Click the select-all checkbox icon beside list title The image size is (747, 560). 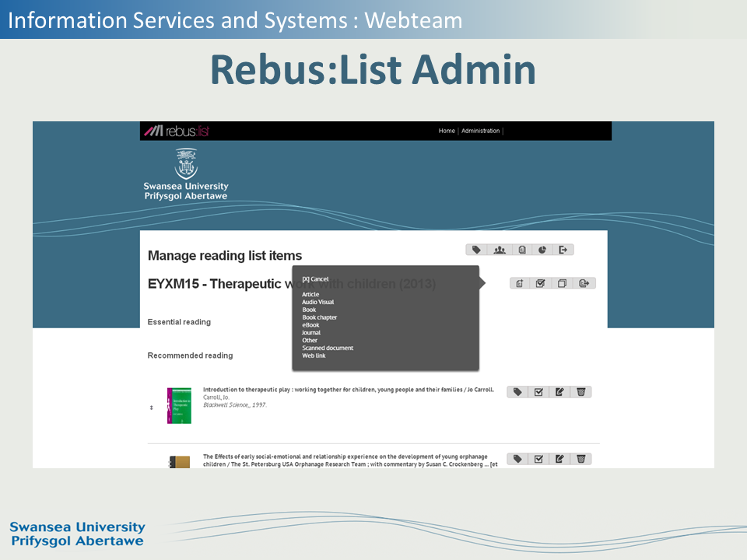(541, 283)
